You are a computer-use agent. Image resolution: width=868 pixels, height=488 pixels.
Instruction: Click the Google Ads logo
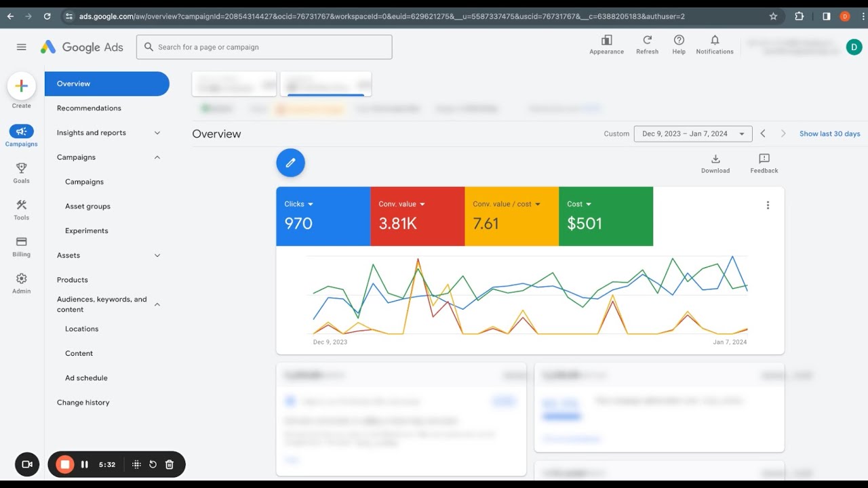(82, 47)
